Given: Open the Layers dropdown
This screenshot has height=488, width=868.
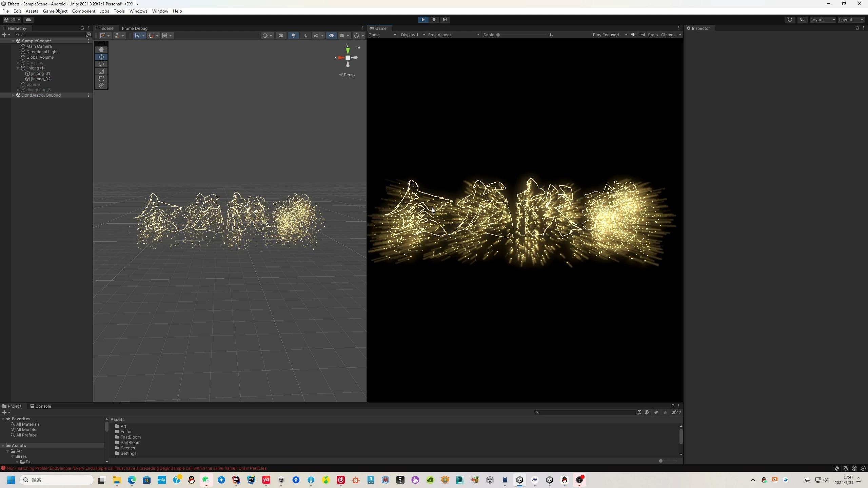Looking at the screenshot, I should [x=823, y=20].
